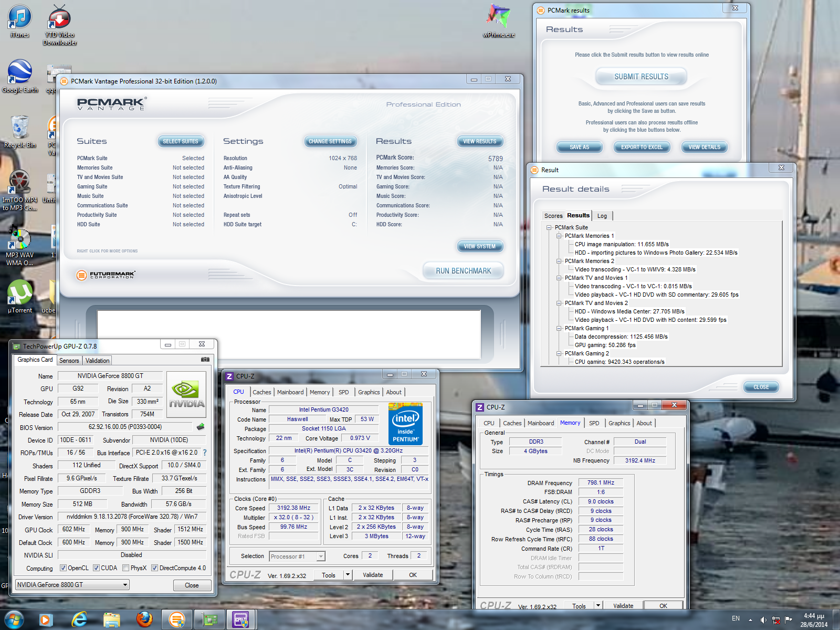Launch the µTorrent desktop shortcut

click(x=20, y=297)
